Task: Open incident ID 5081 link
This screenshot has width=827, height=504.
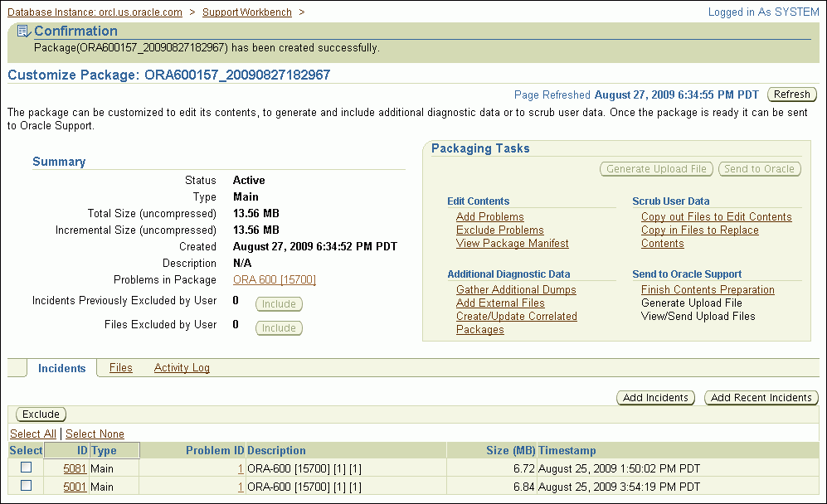Action: click(75, 469)
